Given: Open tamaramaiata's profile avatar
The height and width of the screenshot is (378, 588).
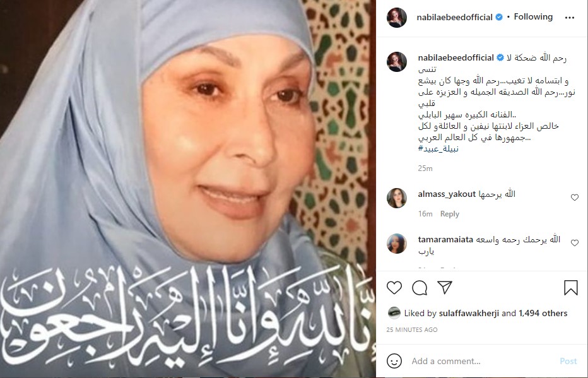Looking at the screenshot, I should tap(397, 244).
